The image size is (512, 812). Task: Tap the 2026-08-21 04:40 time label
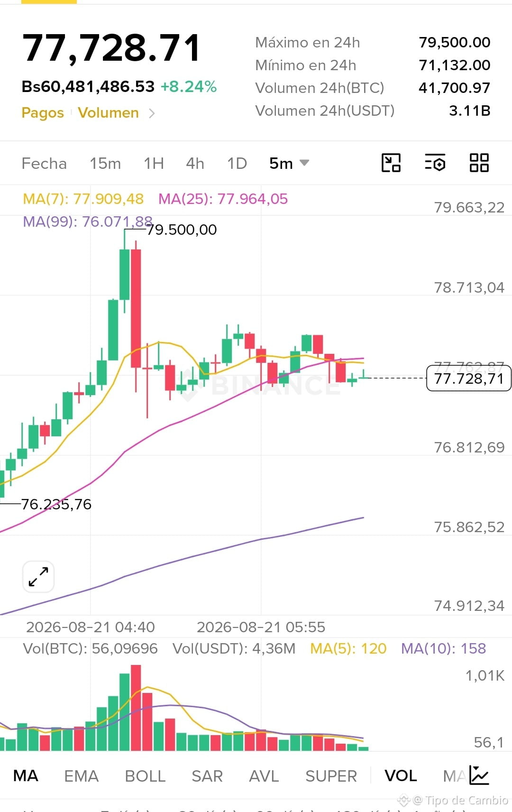(x=91, y=627)
